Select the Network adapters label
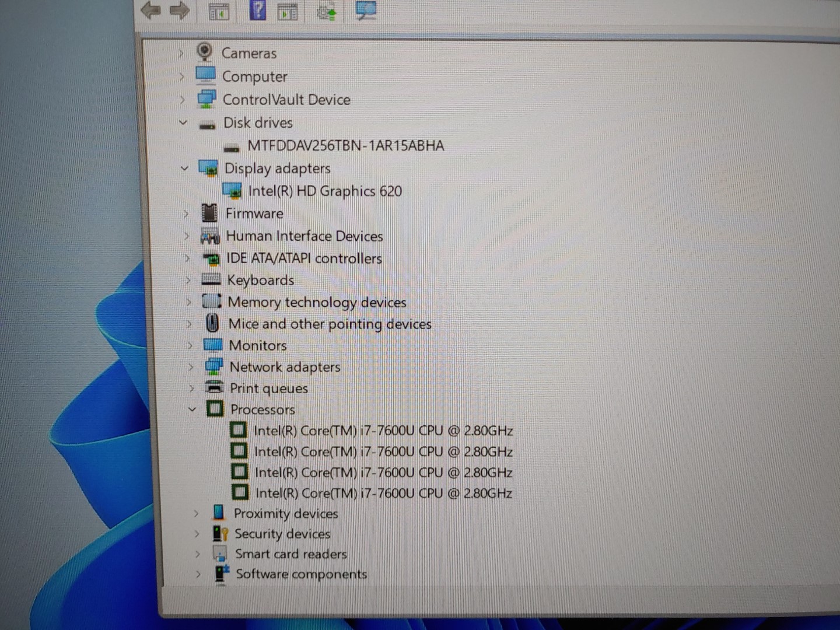The image size is (840, 630). pos(285,367)
